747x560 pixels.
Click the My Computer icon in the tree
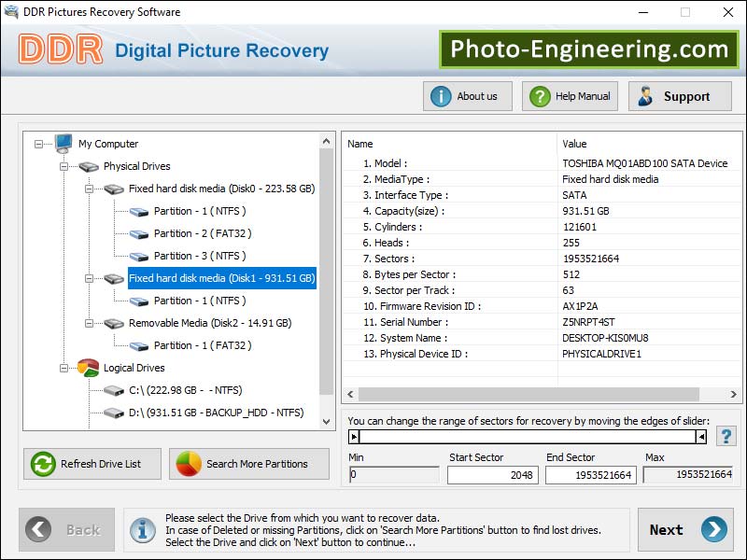click(62, 144)
